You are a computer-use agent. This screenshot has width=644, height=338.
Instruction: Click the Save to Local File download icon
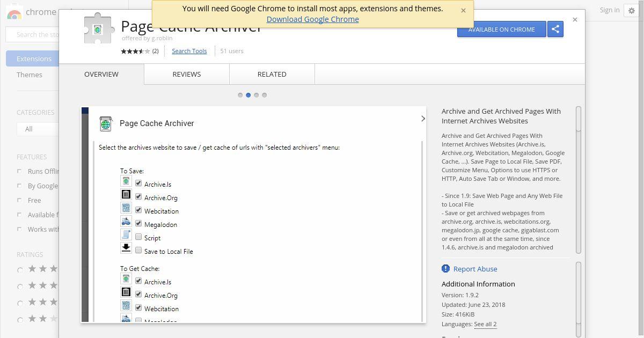point(126,248)
